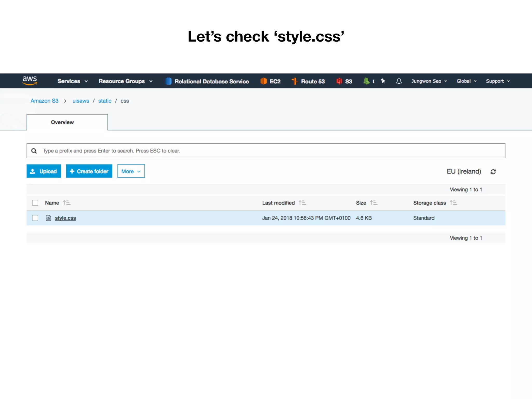
Task: Select the style.css row checkbox
Action: (35, 218)
